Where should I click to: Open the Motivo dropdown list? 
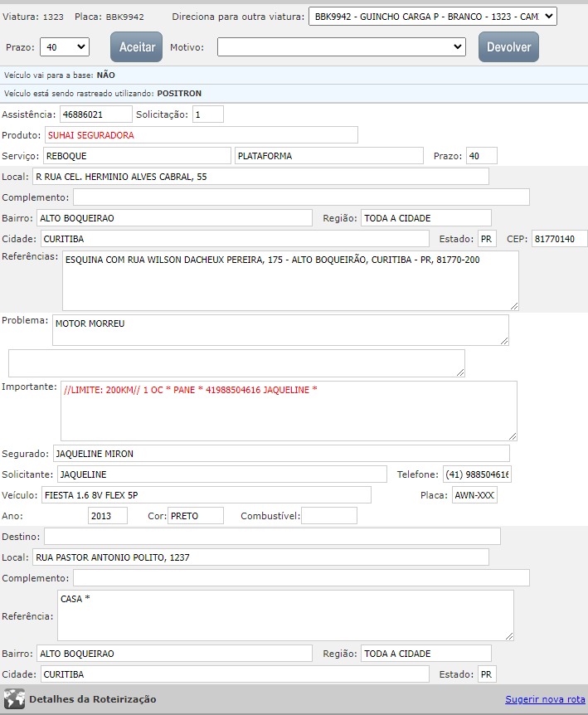tap(342, 48)
